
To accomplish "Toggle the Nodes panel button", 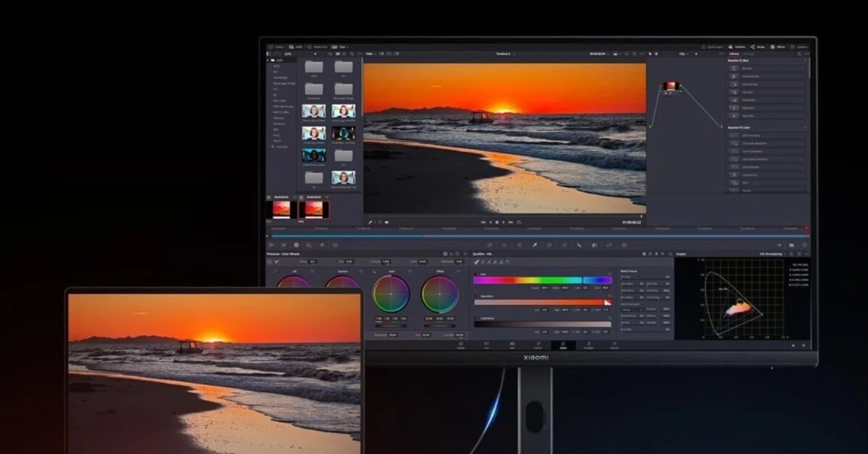I will point(759,47).
